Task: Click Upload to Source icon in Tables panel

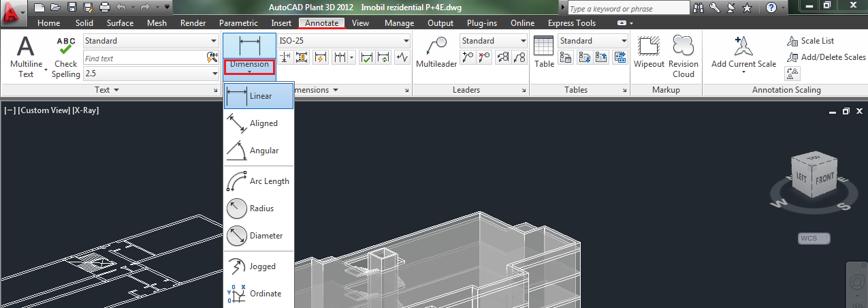Action: point(600,57)
